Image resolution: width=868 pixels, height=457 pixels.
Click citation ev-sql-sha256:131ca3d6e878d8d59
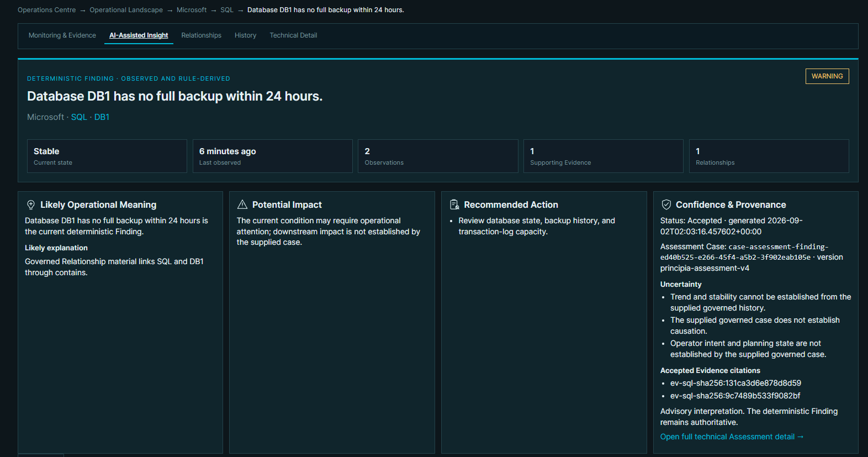pos(735,383)
